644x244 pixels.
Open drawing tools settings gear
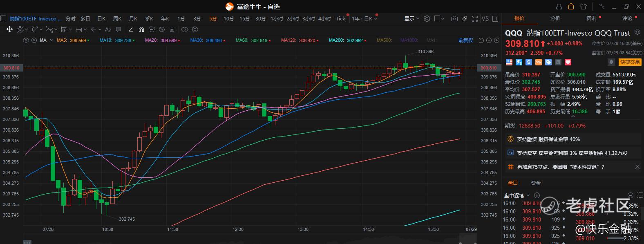click(195, 29)
